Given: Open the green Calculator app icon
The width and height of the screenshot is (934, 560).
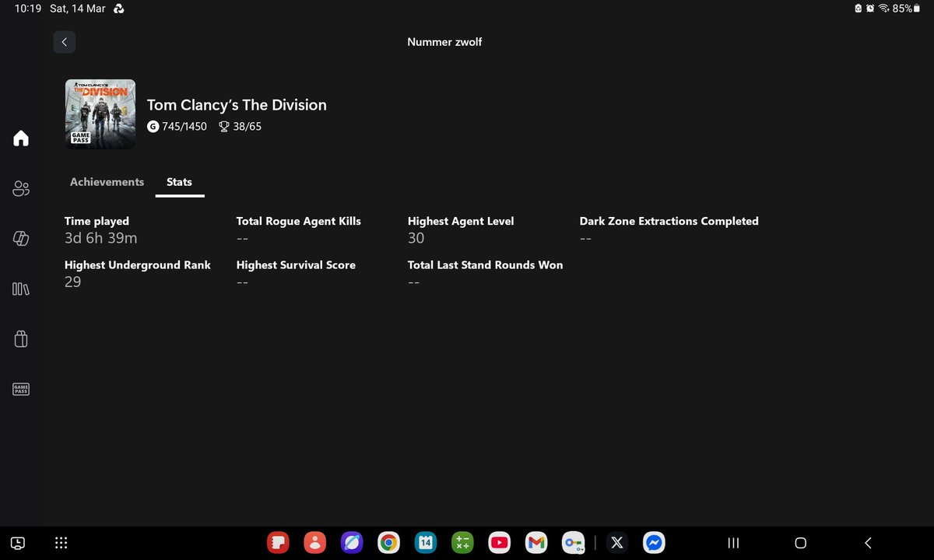Looking at the screenshot, I should click(462, 543).
